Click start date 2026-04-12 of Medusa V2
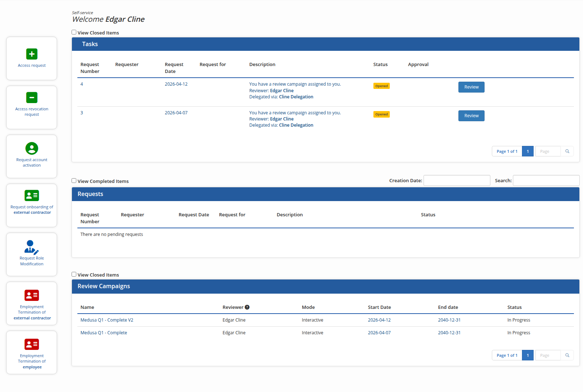Viewport: 583px width, 392px height. coord(379,320)
